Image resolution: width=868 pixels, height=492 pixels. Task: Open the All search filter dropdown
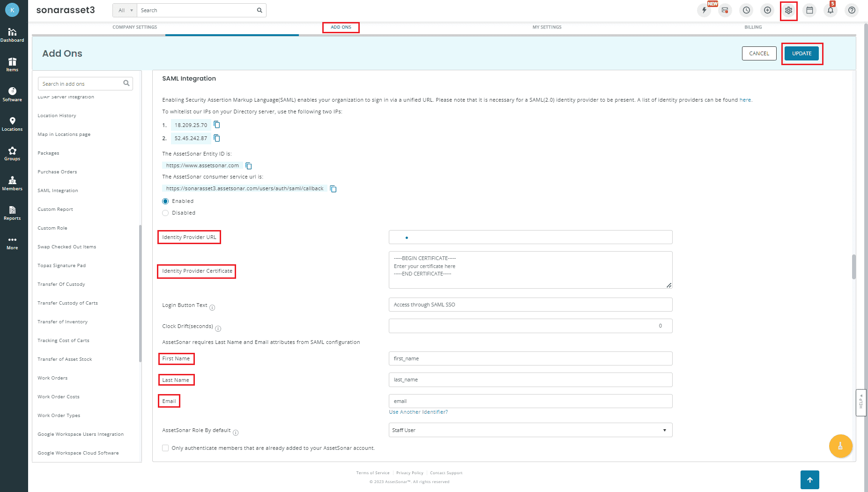[x=125, y=10]
